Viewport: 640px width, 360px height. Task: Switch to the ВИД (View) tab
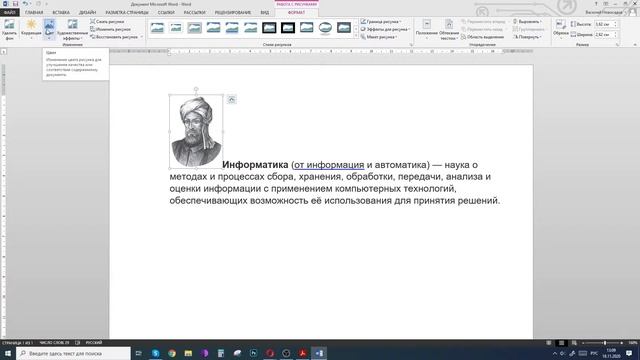pyautogui.click(x=264, y=13)
